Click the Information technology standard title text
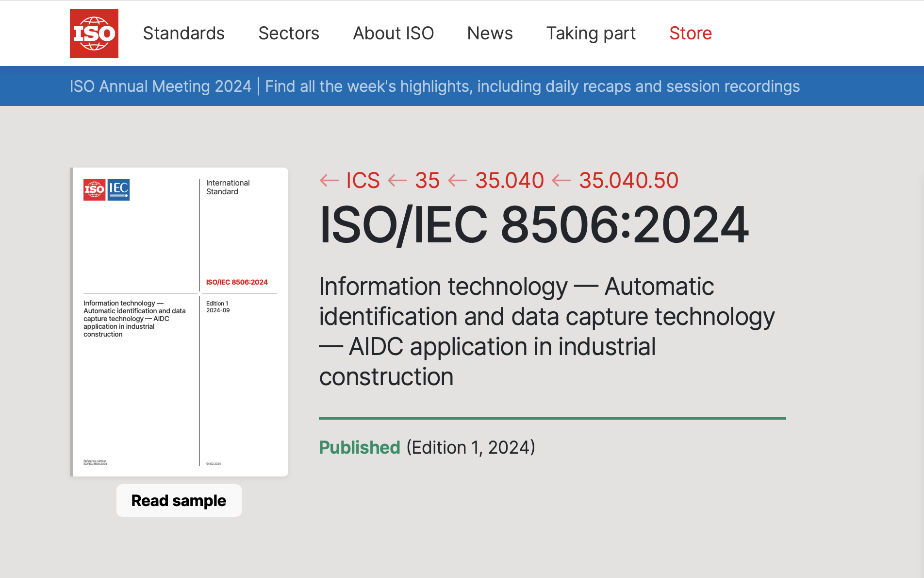 tap(547, 331)
